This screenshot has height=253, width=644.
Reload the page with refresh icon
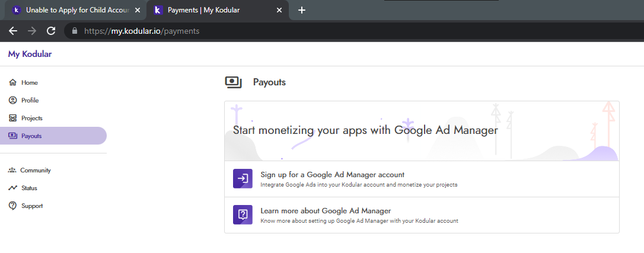[x=51, y=31]
